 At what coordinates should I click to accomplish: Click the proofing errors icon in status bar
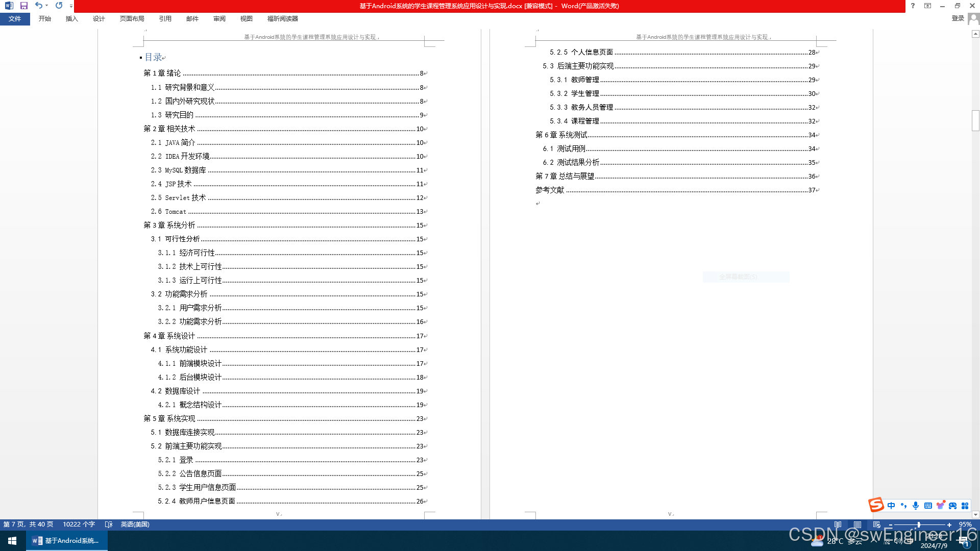(108, 524)
